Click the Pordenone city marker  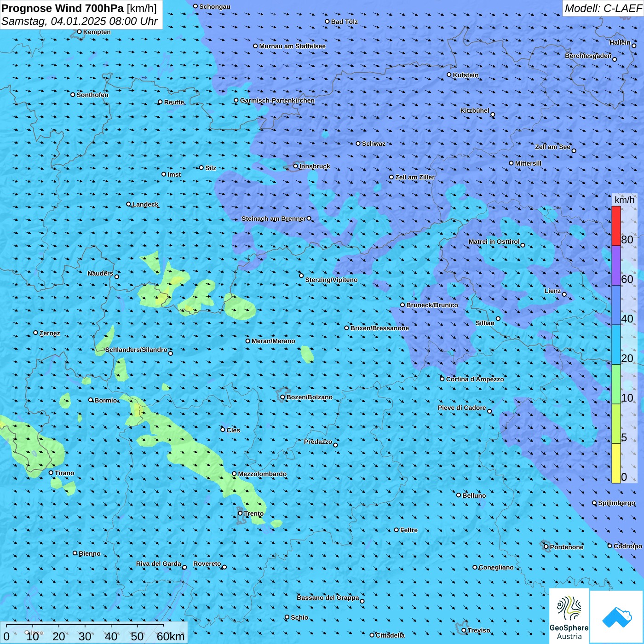(546, 546)
